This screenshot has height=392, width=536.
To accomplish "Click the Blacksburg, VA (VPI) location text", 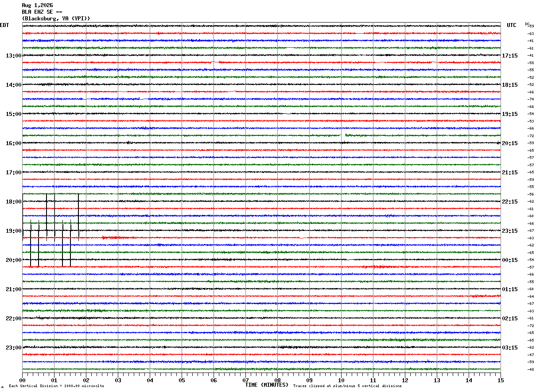I will [56, 19].
